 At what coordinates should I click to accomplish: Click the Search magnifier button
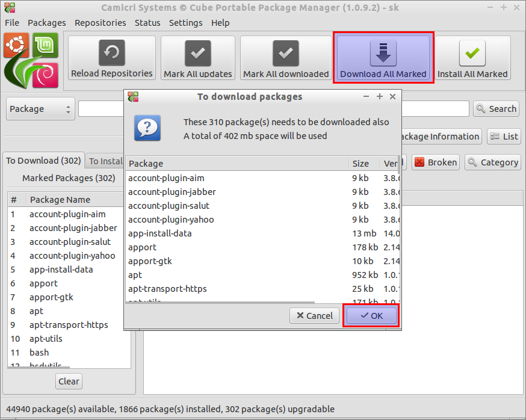pos(497,109)
